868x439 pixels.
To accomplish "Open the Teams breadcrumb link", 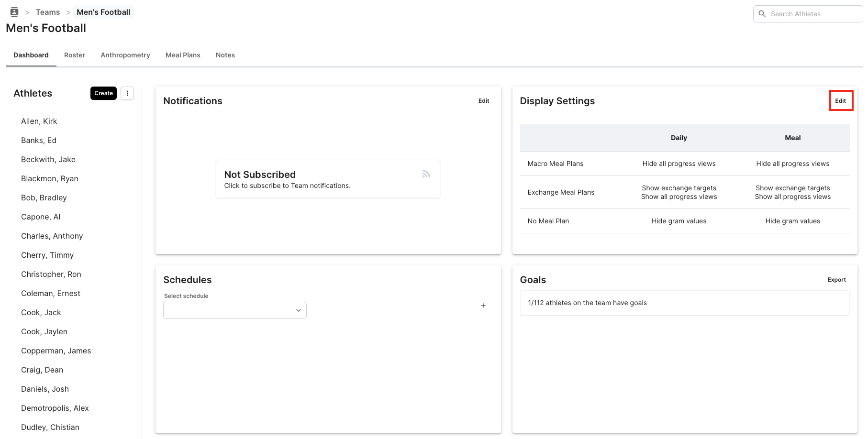I will click(47, 11).
